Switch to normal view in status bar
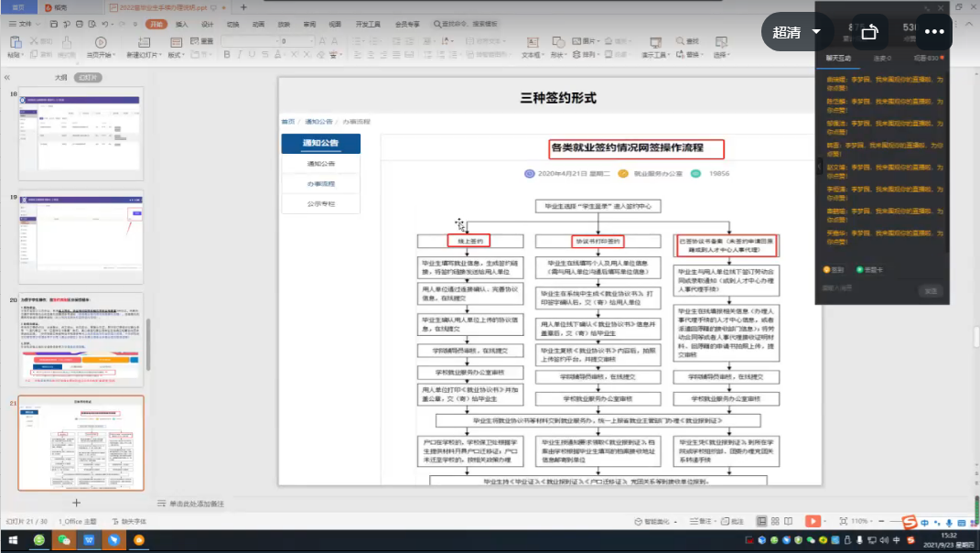Screen dimensions: 980x553 pyautogui.click(x=760, y=521)
